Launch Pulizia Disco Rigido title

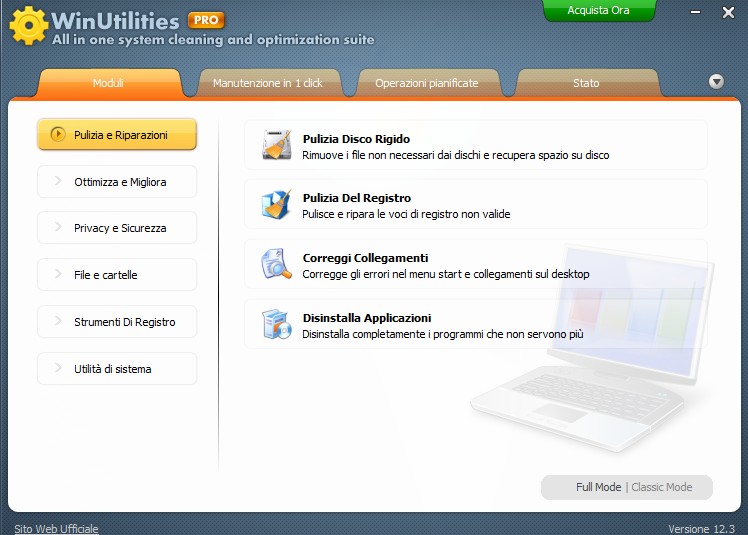point(356,139)
